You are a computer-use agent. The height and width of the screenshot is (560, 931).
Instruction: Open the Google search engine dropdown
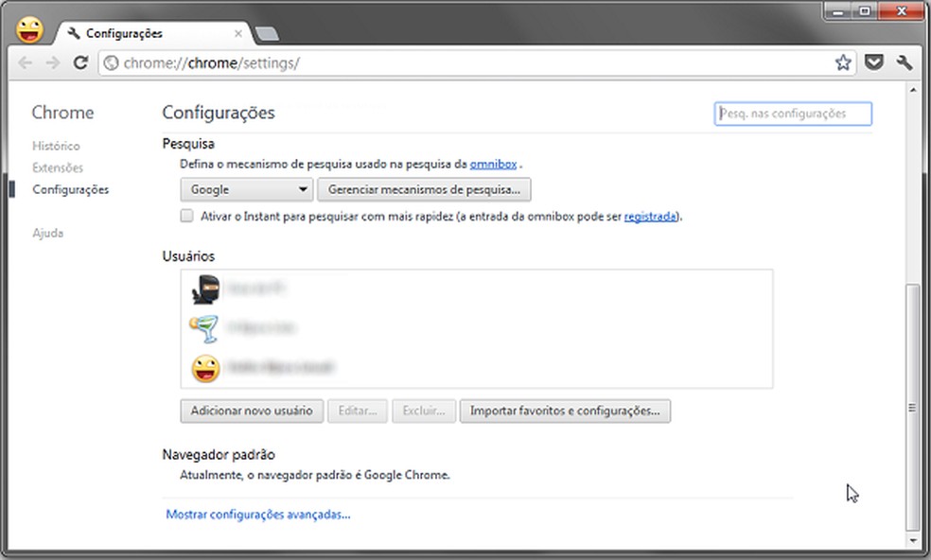pos(246,189)
